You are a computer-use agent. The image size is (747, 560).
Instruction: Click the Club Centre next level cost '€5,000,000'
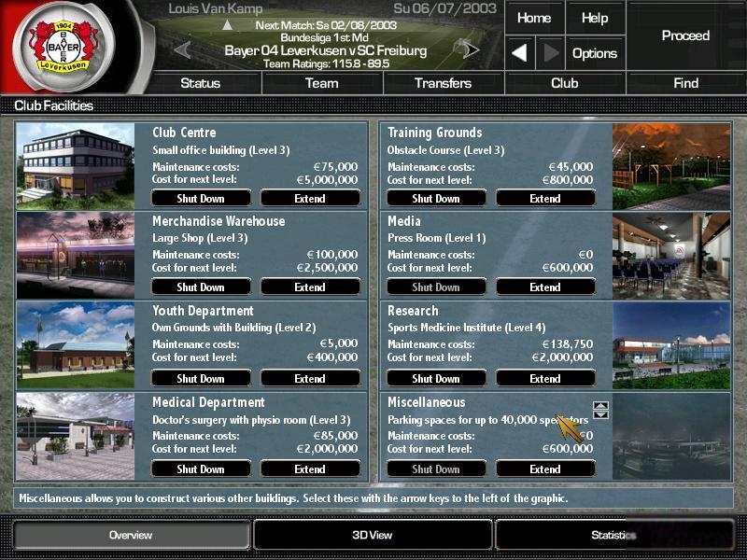(327, 180)
